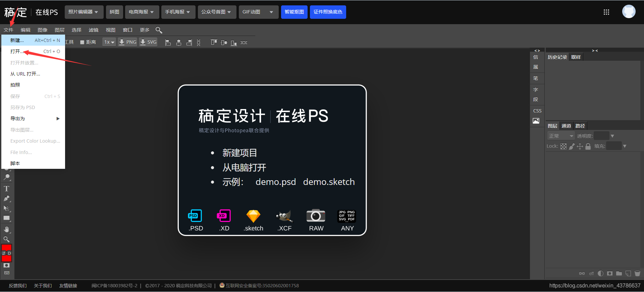The height and width of the screenshot is (292, 644).
Task: Expand the 透明度 opacity slider arrow
Action: coord(612,136)
